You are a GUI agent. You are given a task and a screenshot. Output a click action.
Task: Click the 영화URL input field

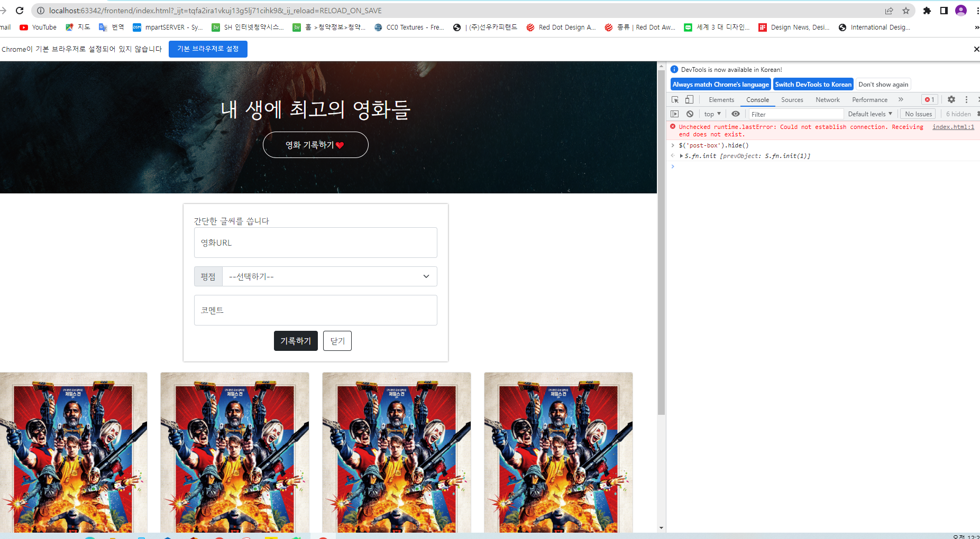click(x=315, y=243)
